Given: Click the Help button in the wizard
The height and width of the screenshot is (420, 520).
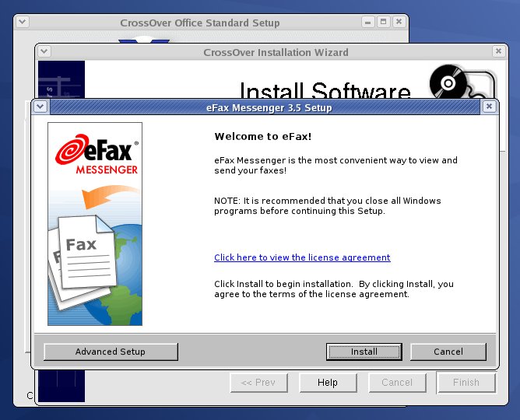Looking at the screenshot, I should tap(328, 383).
